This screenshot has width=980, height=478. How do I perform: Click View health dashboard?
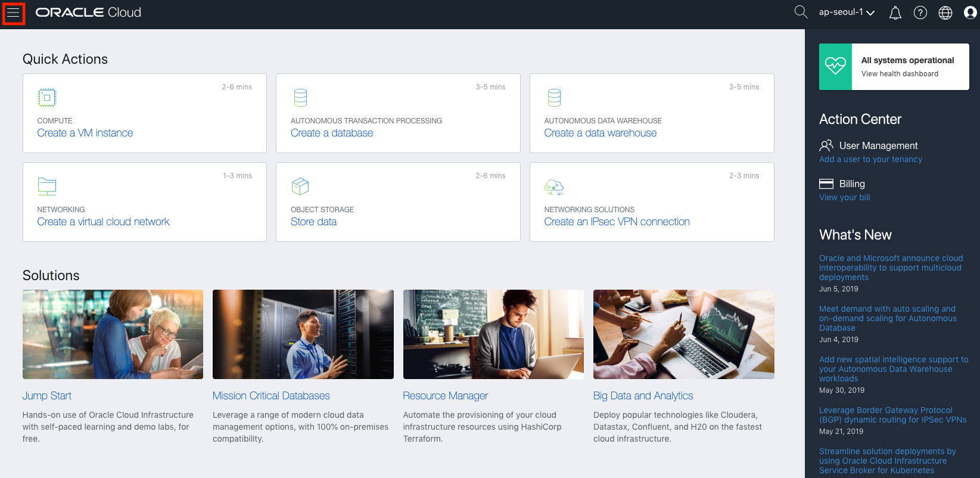click(x=900, y=74)
